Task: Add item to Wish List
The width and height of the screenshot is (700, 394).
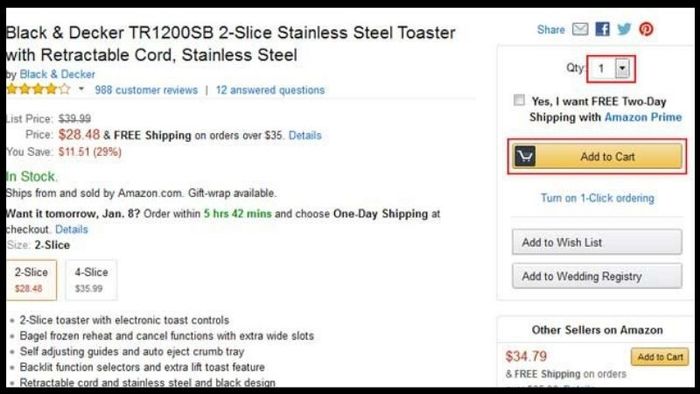Action: pyautogui.click(x=597, y=242)
